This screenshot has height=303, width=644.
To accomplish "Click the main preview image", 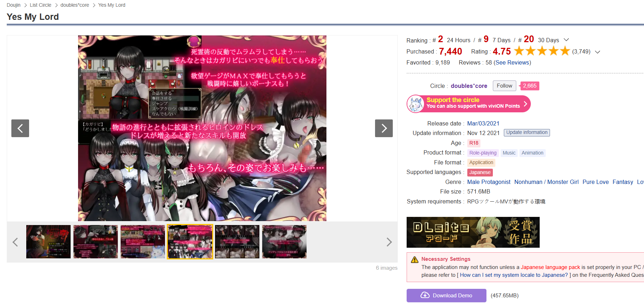I will (x=202, y=128).
